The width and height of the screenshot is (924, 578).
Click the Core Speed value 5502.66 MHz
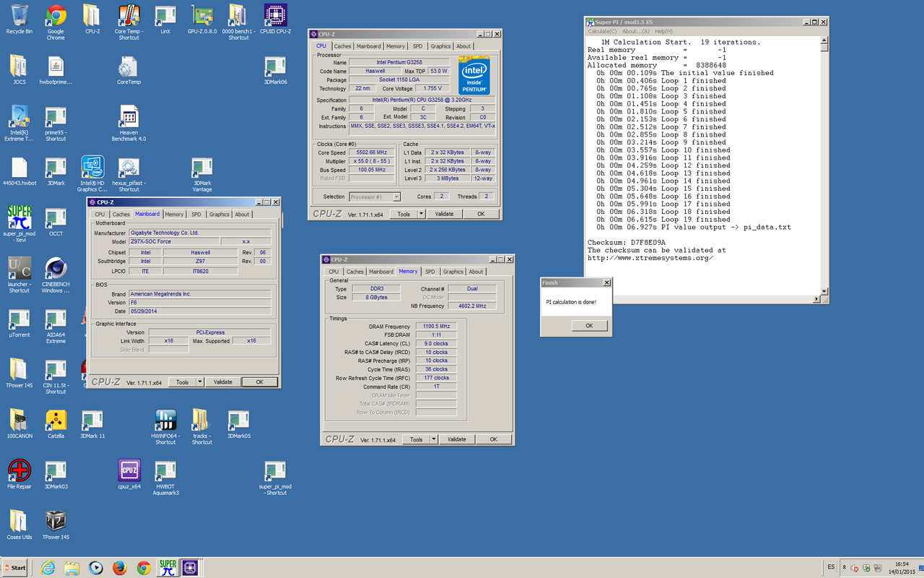[372, 152]
